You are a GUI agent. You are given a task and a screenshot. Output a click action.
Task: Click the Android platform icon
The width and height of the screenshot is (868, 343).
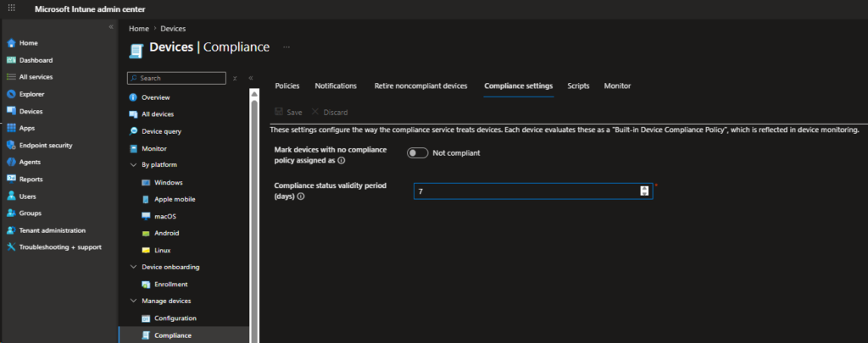(146, 234)
